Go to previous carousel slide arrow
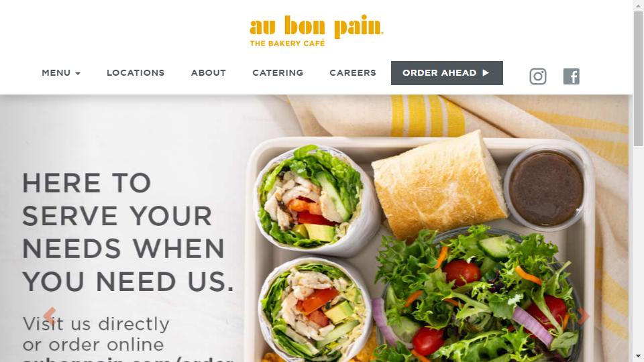 [50, 316]
